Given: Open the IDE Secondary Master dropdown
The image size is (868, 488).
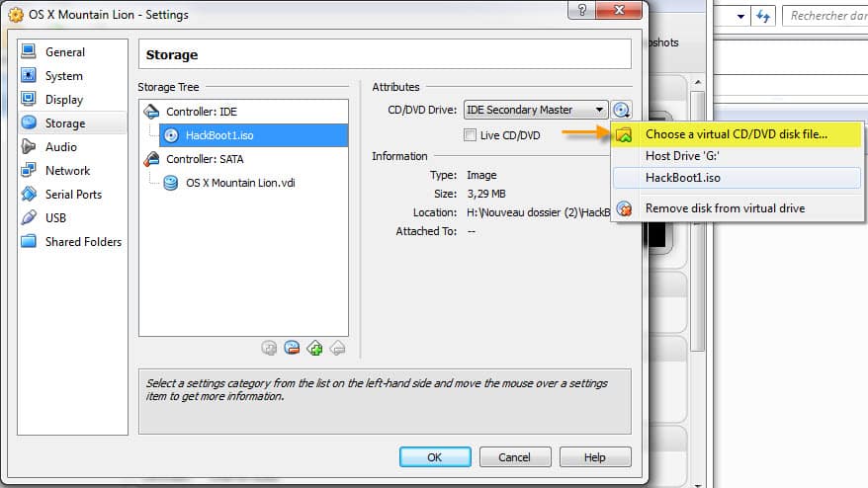Looking at the screenshot, I should pyautogui.click(x=535, y=110).
